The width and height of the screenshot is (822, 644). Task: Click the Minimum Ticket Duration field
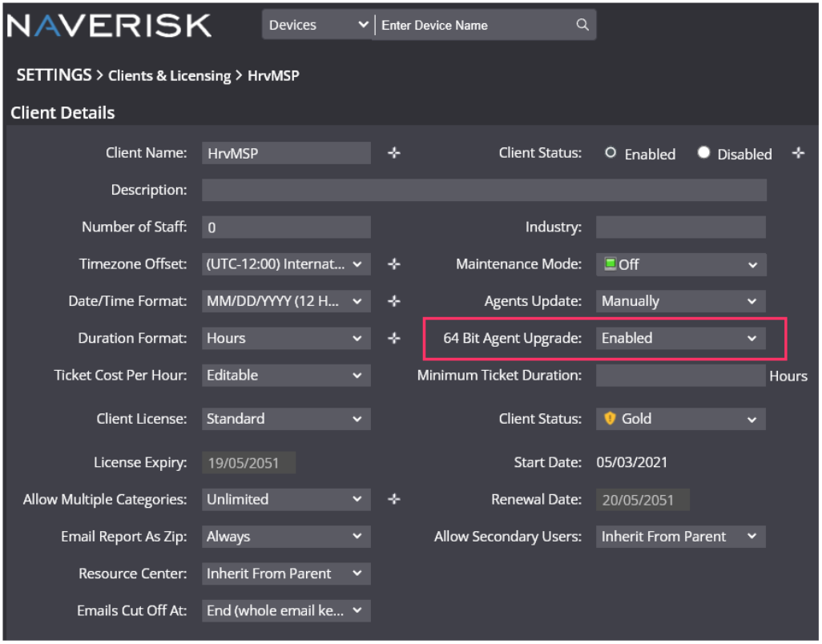[680, 376]
